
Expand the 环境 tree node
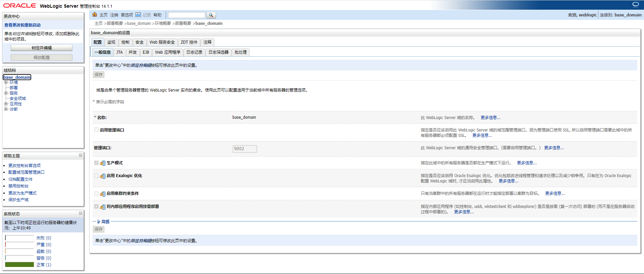[6, 83]
